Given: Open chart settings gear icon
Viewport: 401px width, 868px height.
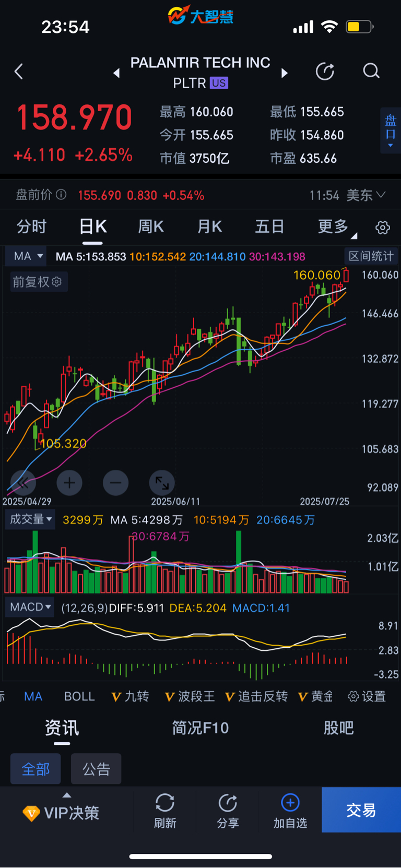Looking at the screenshot, I should coord(383,228).
